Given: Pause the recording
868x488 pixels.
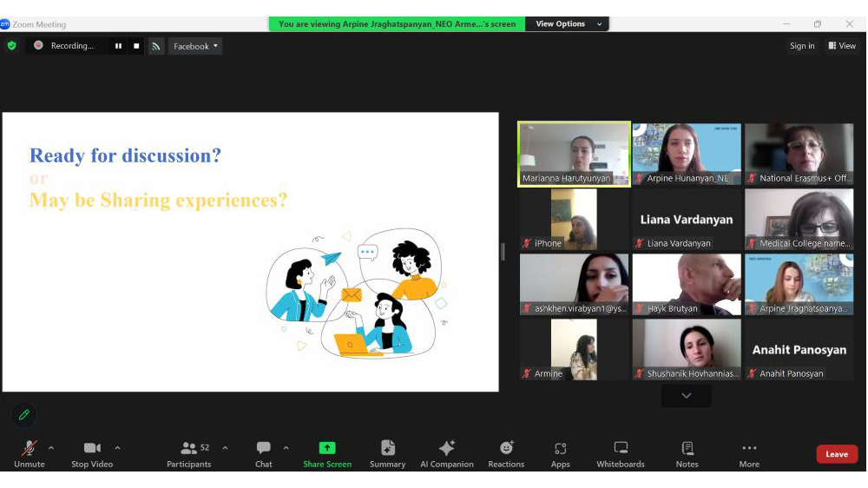Looking at the screenshot, I should [119, 46].
